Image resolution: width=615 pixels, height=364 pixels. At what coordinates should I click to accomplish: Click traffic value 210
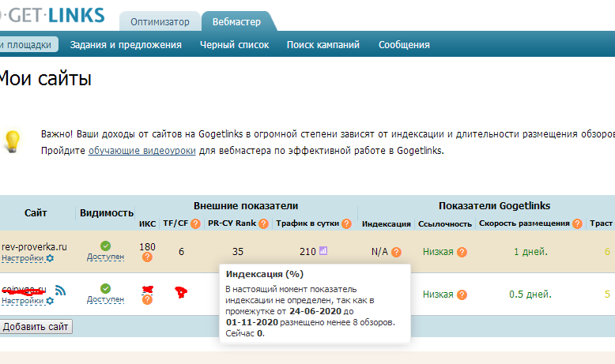307,252
